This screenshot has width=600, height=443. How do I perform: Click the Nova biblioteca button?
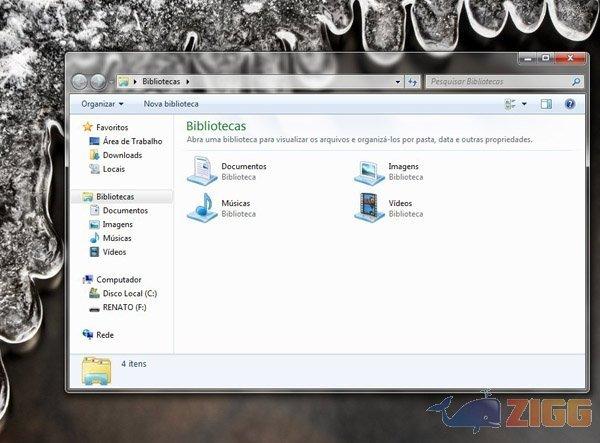tap(171, 103)
